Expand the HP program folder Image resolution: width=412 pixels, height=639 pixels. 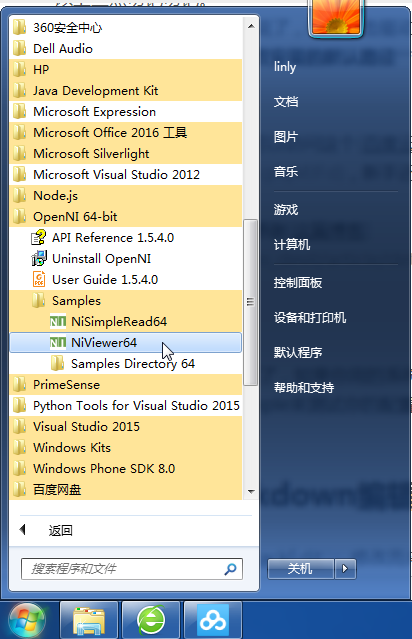(126, 70)
